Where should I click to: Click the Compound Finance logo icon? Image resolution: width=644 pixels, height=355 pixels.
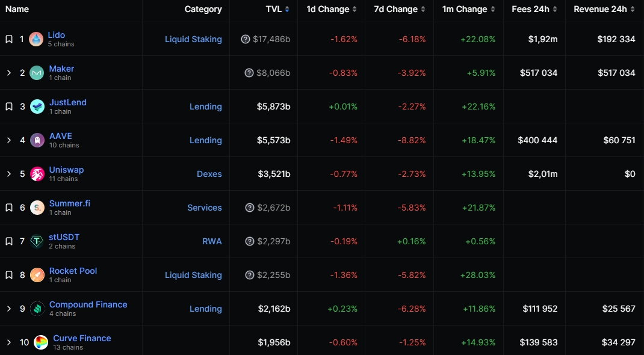(37, 309)
